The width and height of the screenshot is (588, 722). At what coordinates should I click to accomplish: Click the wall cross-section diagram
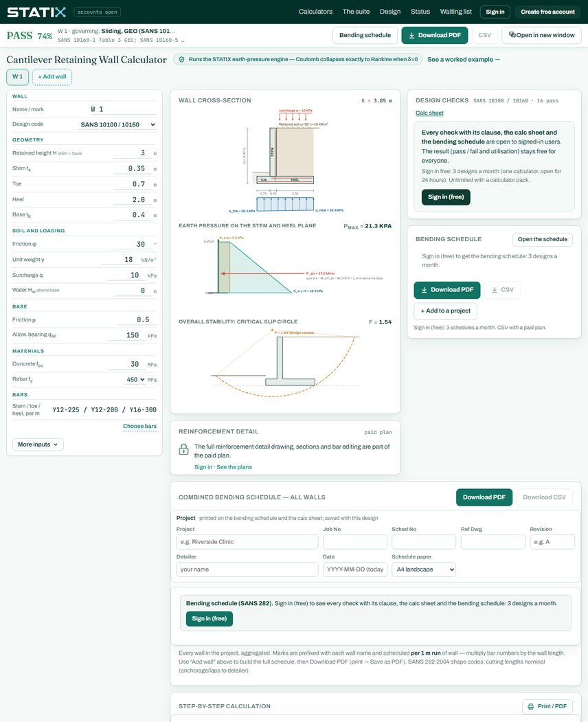(286, 161)
